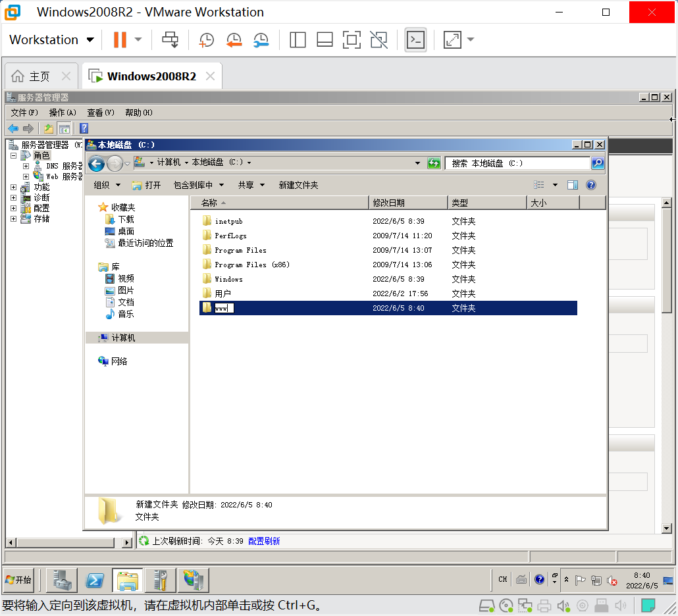Refresh the Explorer address bar

(x=434, y=163)
